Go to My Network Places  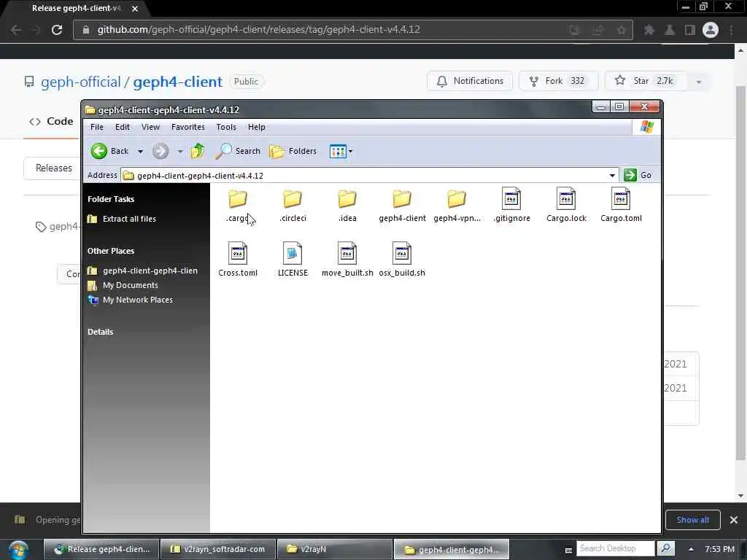pyautogui.click(x=137, y=300)
